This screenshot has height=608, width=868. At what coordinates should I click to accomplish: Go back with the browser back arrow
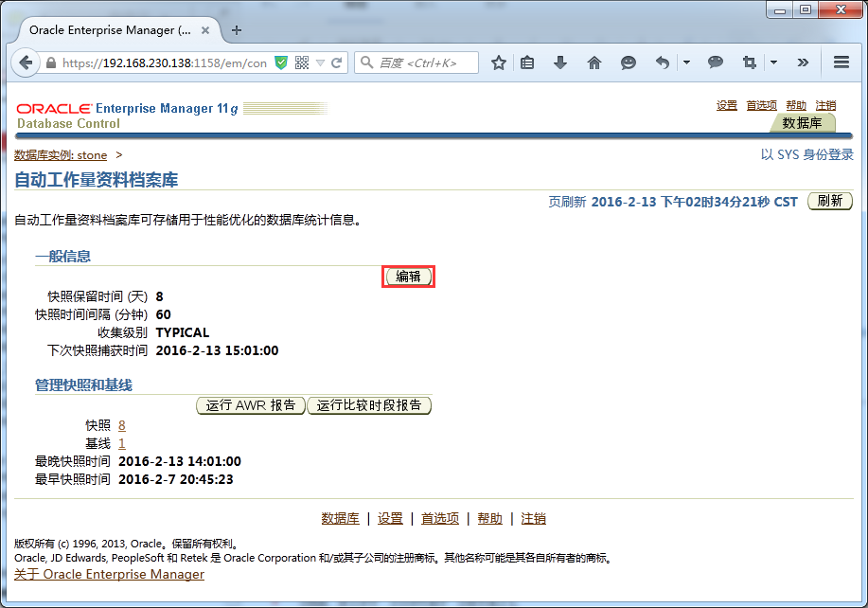[26, 63]
